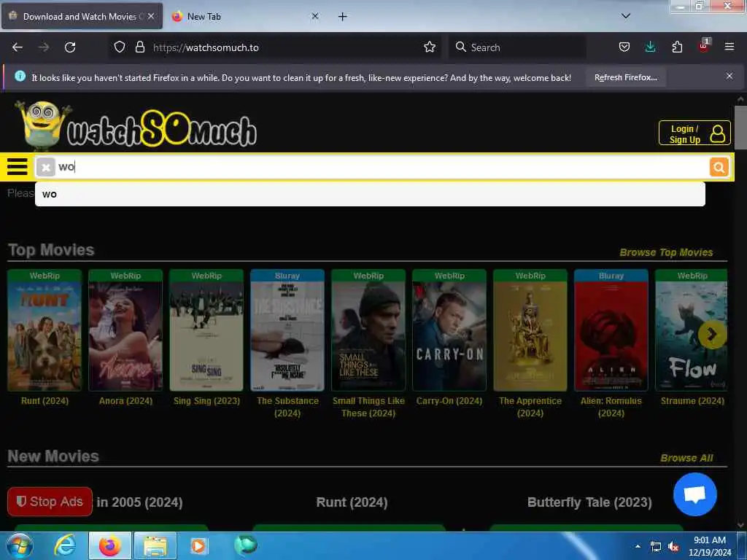
Task: Go back with the browser back arrow
Action: pyautogui.click(x=18, y=47)
